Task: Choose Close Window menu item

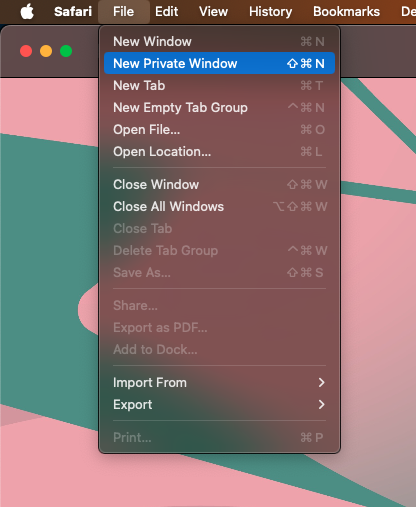Action: coord(219,184)
